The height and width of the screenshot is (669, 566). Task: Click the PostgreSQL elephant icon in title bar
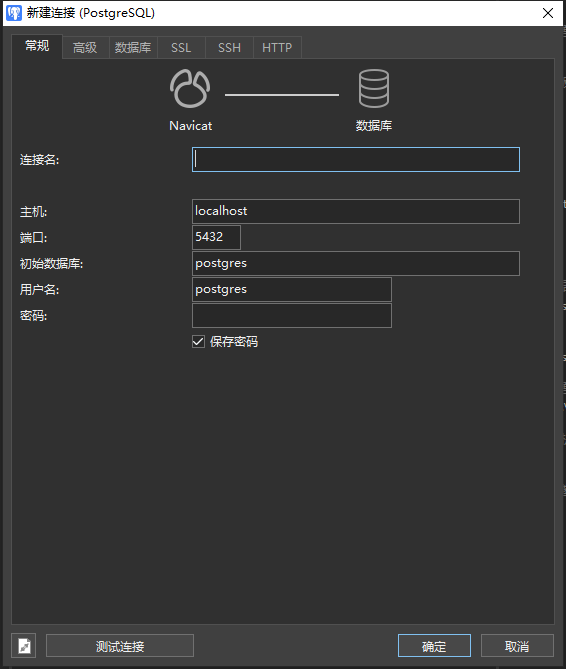coord(14,13)
